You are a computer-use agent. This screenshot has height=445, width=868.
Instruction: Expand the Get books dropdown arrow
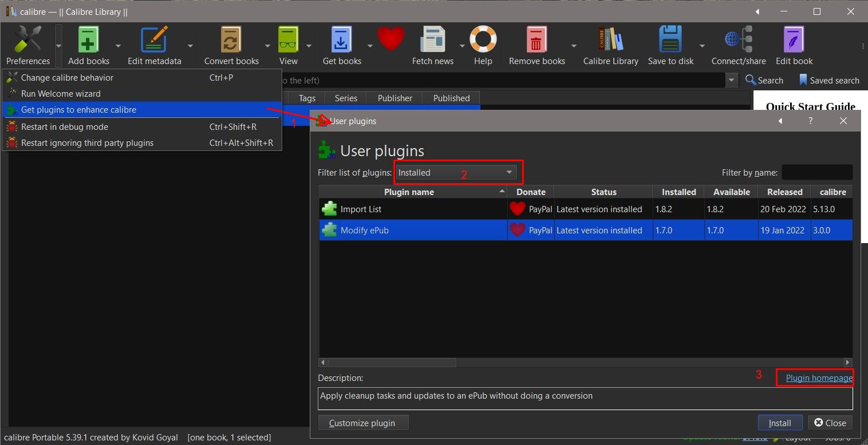370,46
